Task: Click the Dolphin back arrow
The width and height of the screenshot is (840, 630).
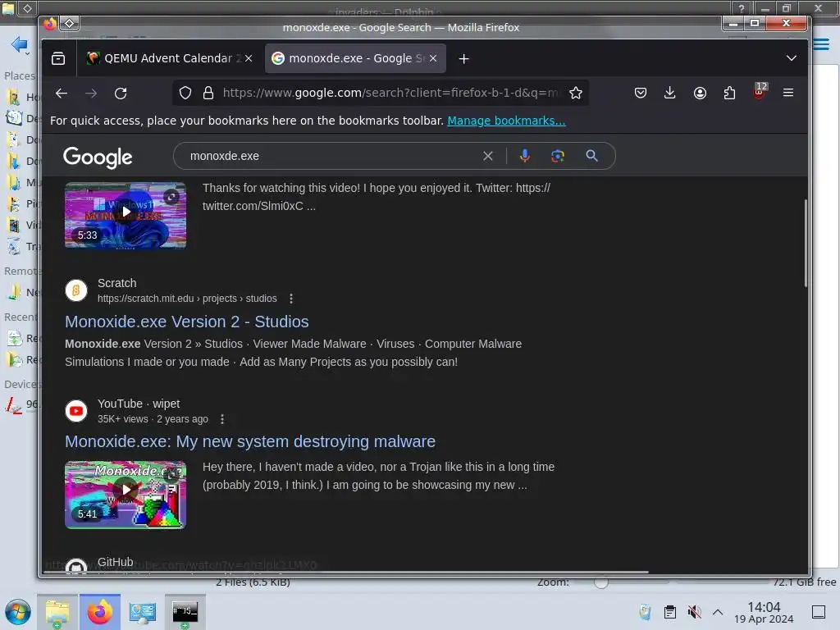Action: click(x=19, y=44)
